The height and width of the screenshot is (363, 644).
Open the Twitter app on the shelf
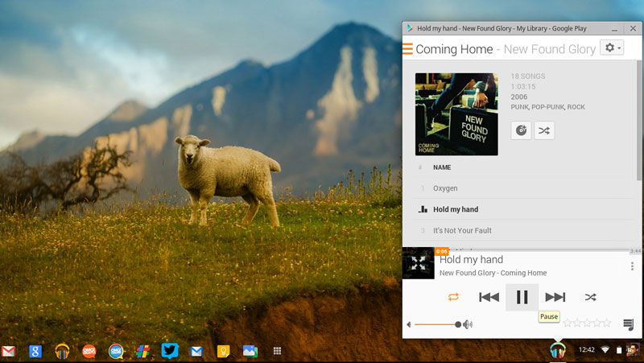pyautogui.click(x=170, y=351)
